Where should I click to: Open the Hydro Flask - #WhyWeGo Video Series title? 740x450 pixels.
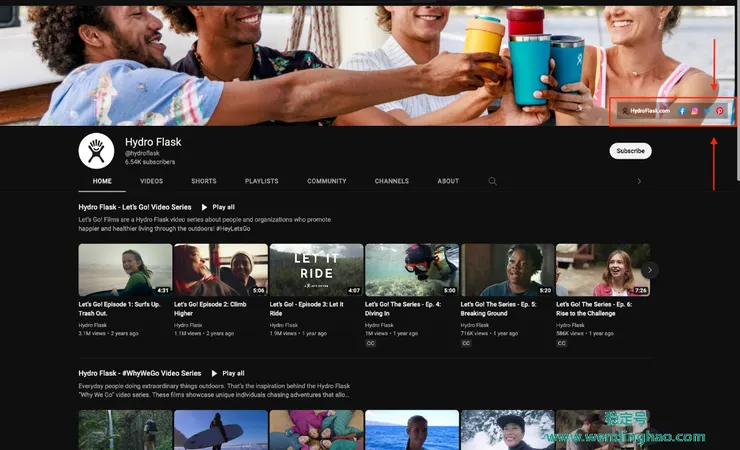point(140,373)
